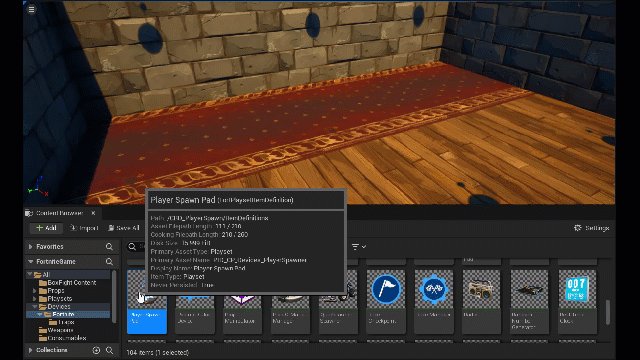Click the Props folder icon

[x=43, y=291]
